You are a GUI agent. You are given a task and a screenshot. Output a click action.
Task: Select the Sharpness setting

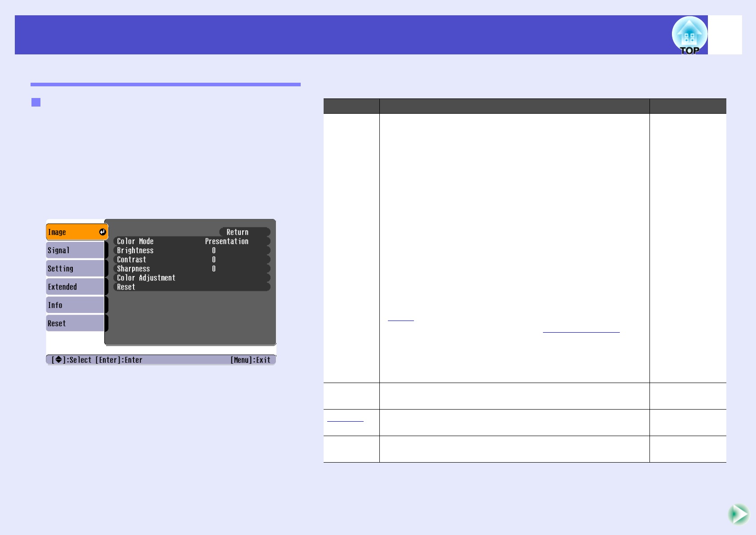(192, 269)
